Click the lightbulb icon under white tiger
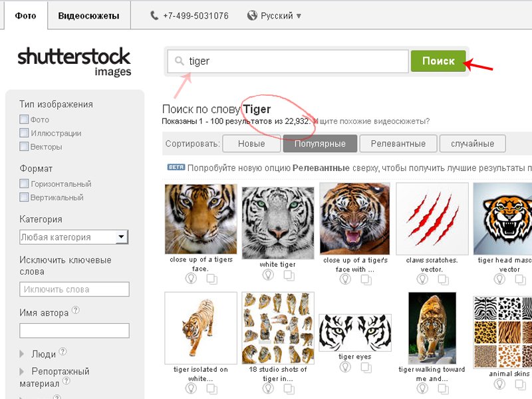Image resolution: width=532 pixels, height=399 pixels. tap(268, 275)
